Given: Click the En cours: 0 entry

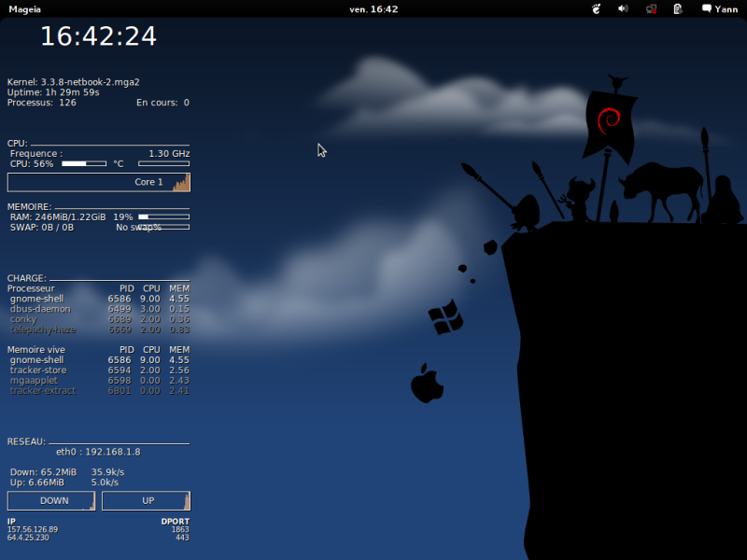Looking at the screenshot, I should (x=162, y=103).
